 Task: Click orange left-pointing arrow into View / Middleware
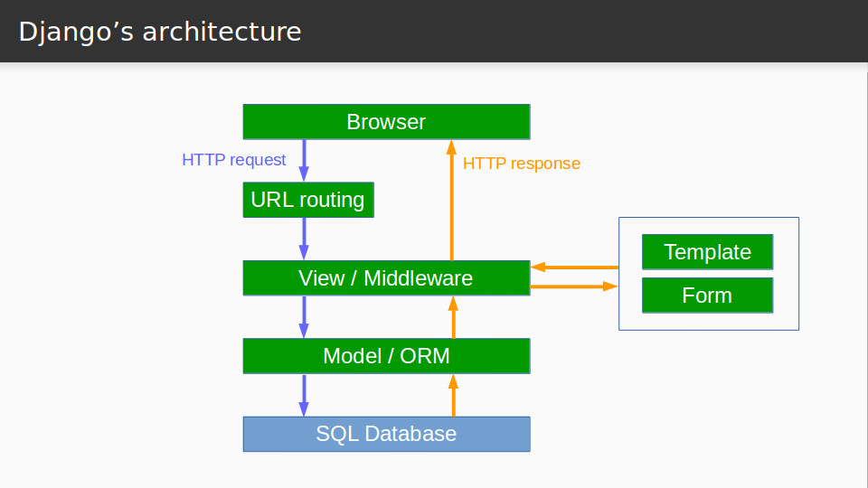pyautogui.click(x=575, y=267)
